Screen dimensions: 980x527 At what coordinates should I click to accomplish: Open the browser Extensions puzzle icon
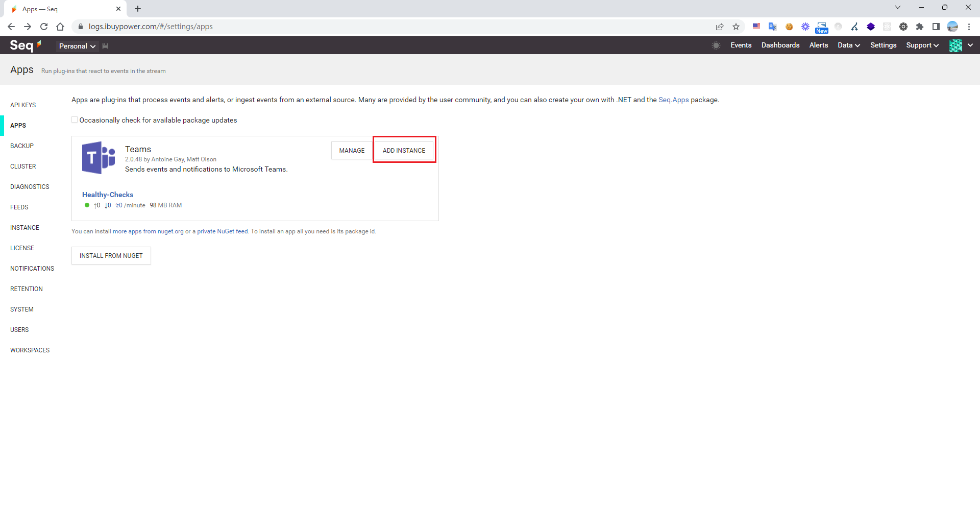tap(920, 27)
